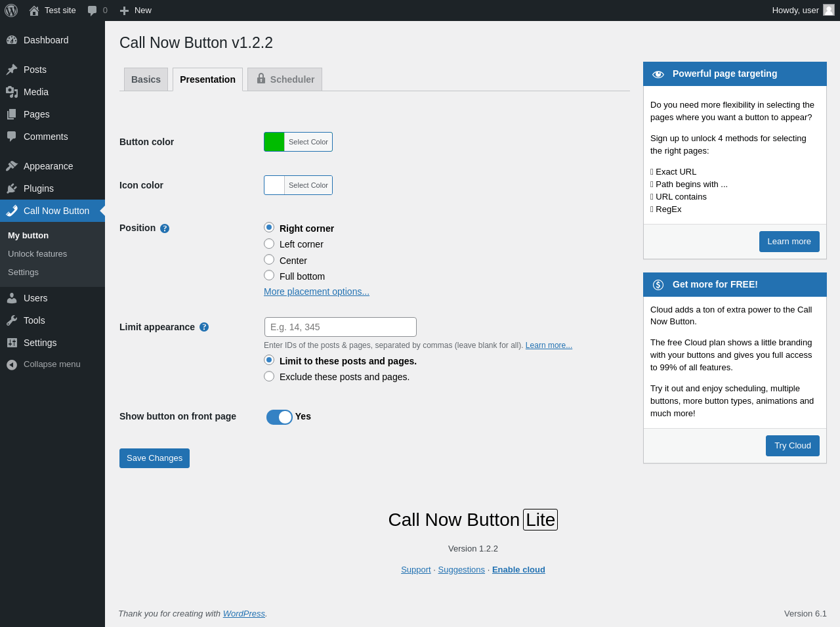The image size is (840, 627).
Task: Click the Enable cloud link
Action: click(518, 570)
